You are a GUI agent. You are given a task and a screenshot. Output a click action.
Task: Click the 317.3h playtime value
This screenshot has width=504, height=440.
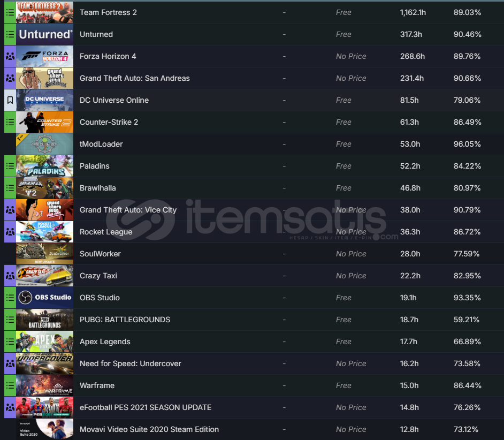pos(411,34)
